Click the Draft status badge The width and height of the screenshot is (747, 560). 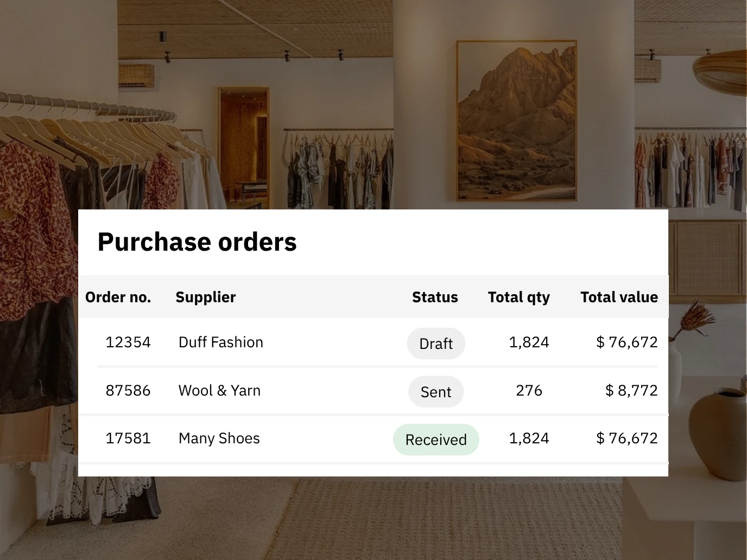click(436, 343)
